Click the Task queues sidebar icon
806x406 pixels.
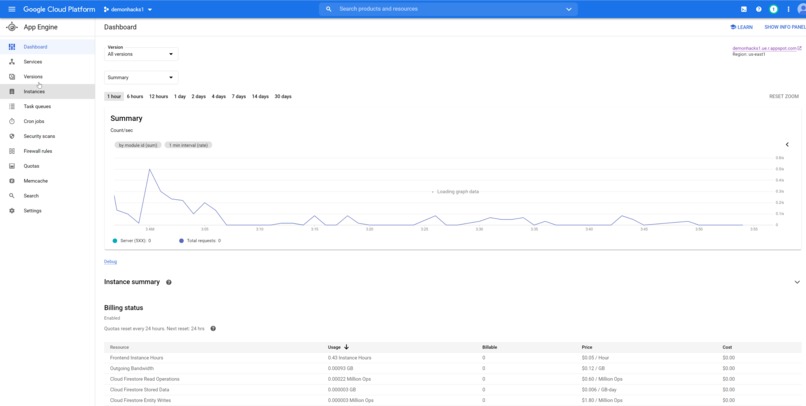[12, 106]
